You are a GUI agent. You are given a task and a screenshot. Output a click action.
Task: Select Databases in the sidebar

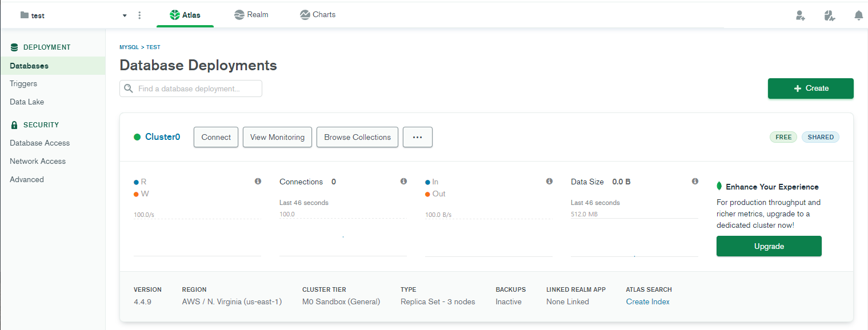point(53,66)
